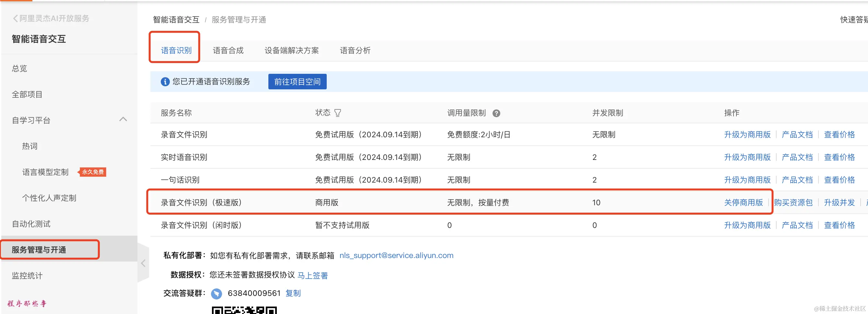Screen dimensions: 868x314
Task: View 查看价格 for 一句话识别
Action: tap(839, 180)
